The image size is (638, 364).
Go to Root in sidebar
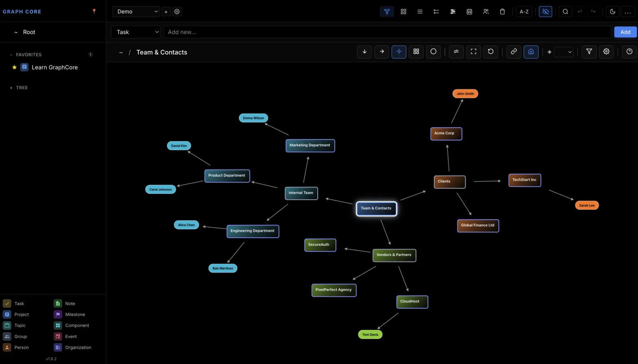[x=29, y=32]
